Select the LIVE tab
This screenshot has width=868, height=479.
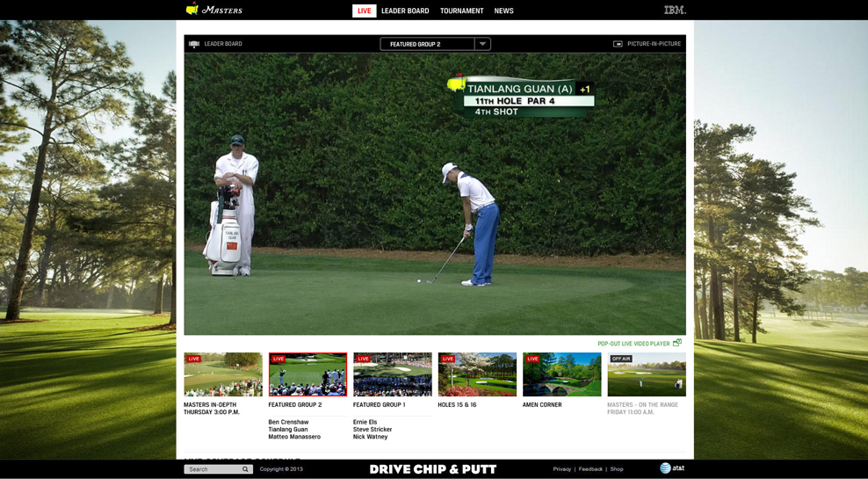point(364,11)
